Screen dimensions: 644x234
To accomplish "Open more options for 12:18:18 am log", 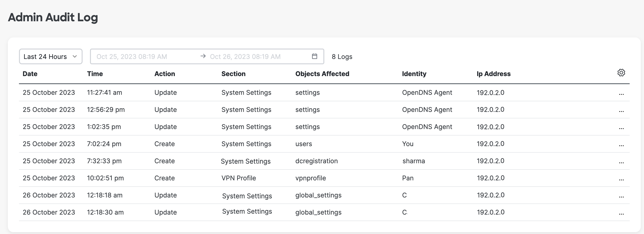I will point(621,197).
